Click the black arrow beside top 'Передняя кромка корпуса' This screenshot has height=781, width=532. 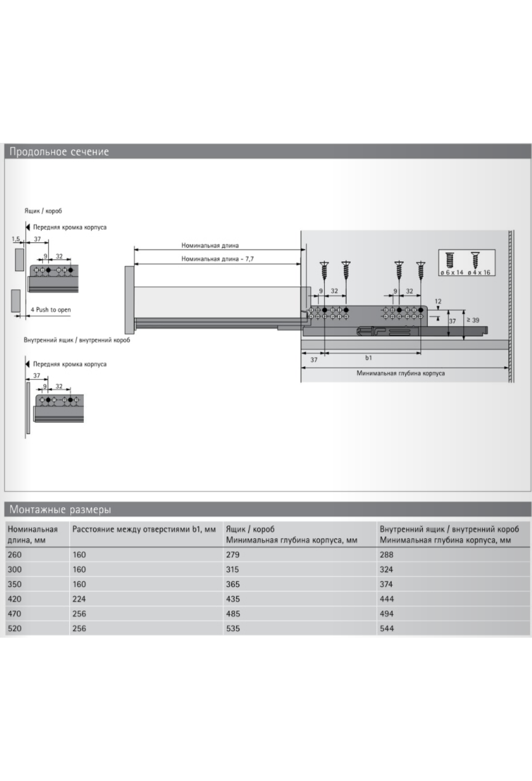point(28,227)
